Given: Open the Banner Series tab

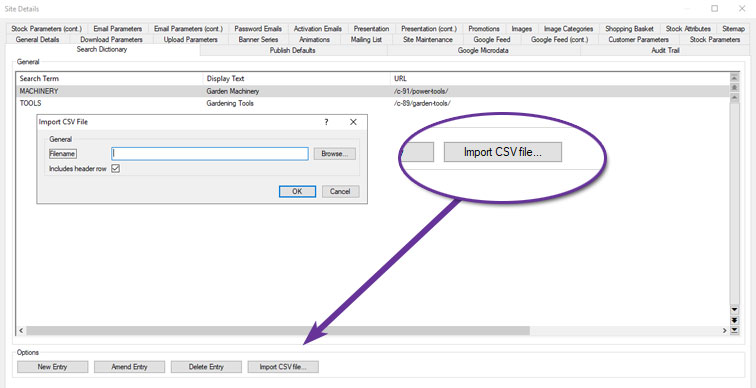Looking at the screenshot, I should pyautogui.click(x=258, y=40).
